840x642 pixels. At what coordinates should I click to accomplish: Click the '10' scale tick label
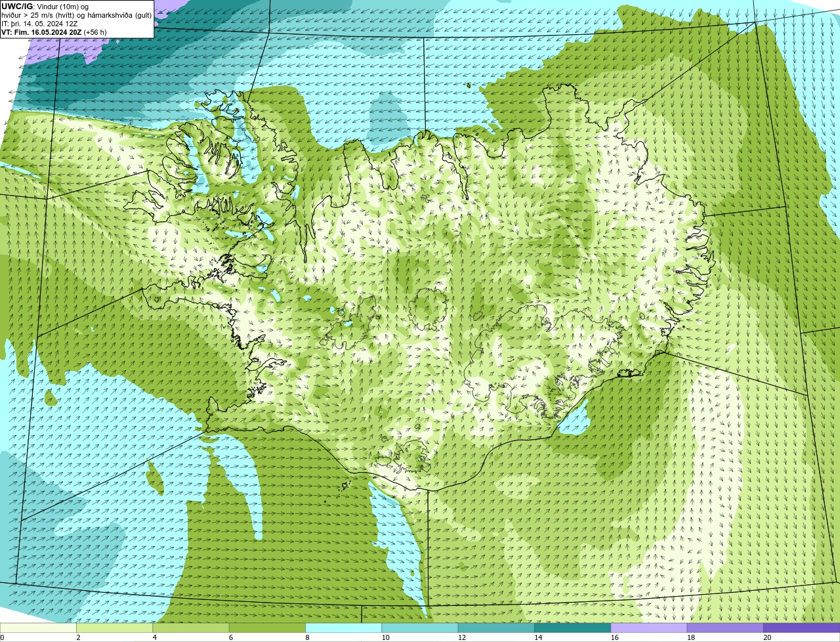(385, 637)
